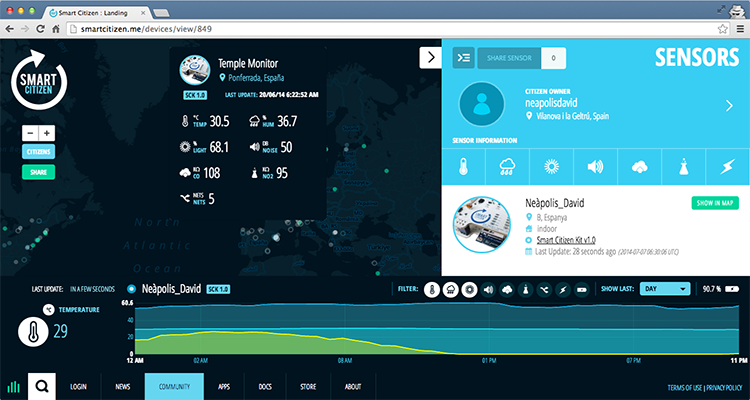Click the browser home icon

[x=55, y=29]
